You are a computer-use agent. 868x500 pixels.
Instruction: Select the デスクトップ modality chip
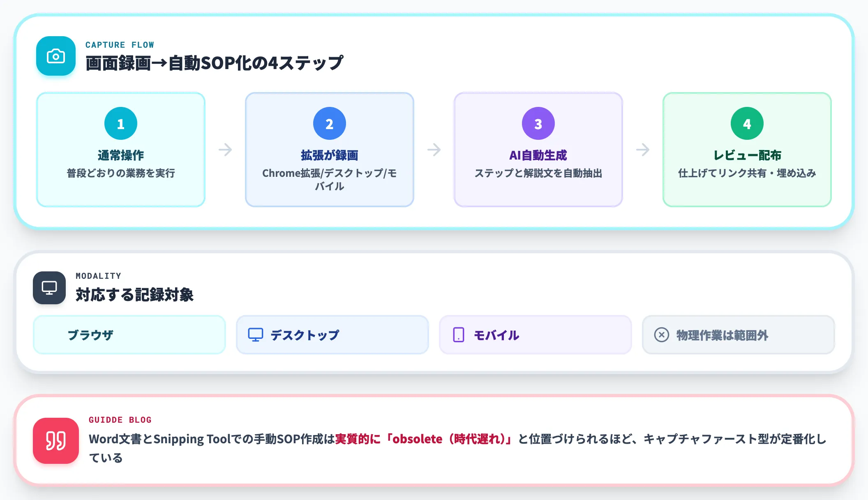[332, 335]
